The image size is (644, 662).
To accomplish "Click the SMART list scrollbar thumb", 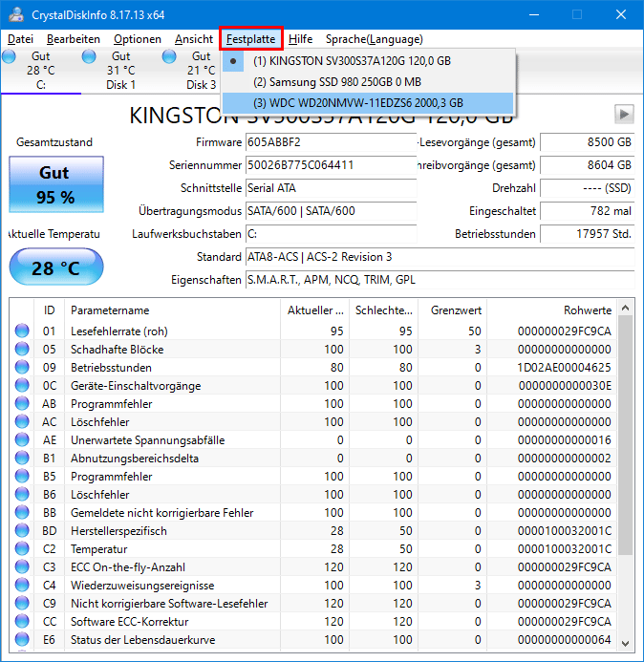I will click(x=626, y=436).
